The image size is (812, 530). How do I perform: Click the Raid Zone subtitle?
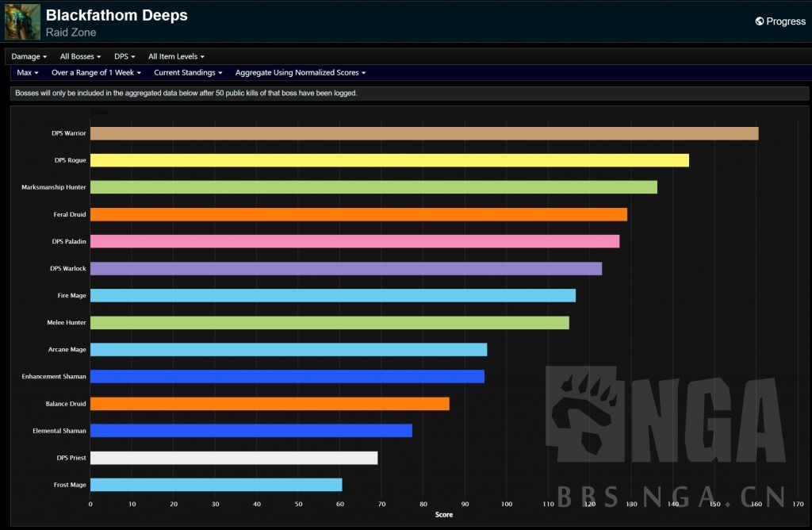71,32
